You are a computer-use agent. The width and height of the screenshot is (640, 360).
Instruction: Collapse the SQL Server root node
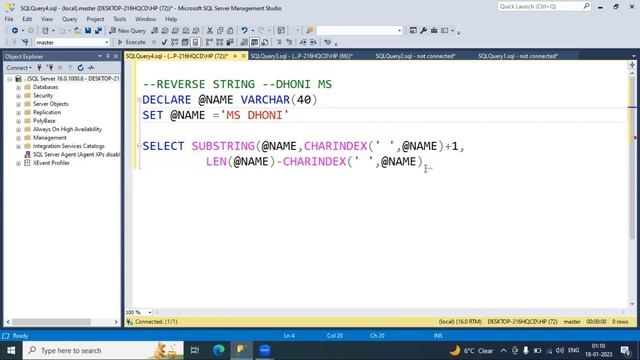tap(9, 79)
